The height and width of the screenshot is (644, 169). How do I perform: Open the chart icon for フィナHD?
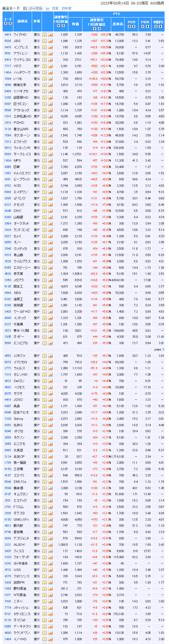pos(50,34)
